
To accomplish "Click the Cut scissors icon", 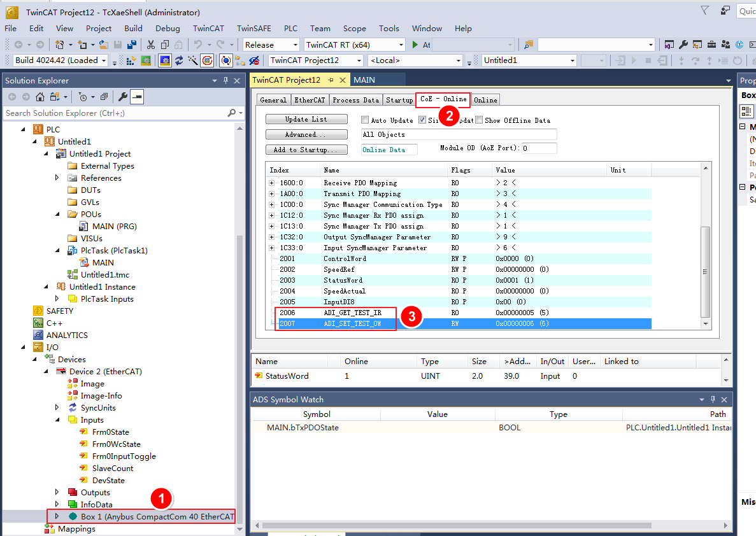I will click(151, 45).
